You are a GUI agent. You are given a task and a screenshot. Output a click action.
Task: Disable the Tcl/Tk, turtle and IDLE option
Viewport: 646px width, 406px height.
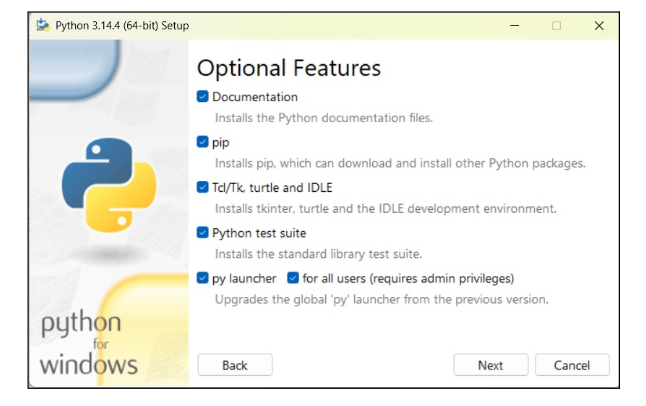[x=203, y=187]
